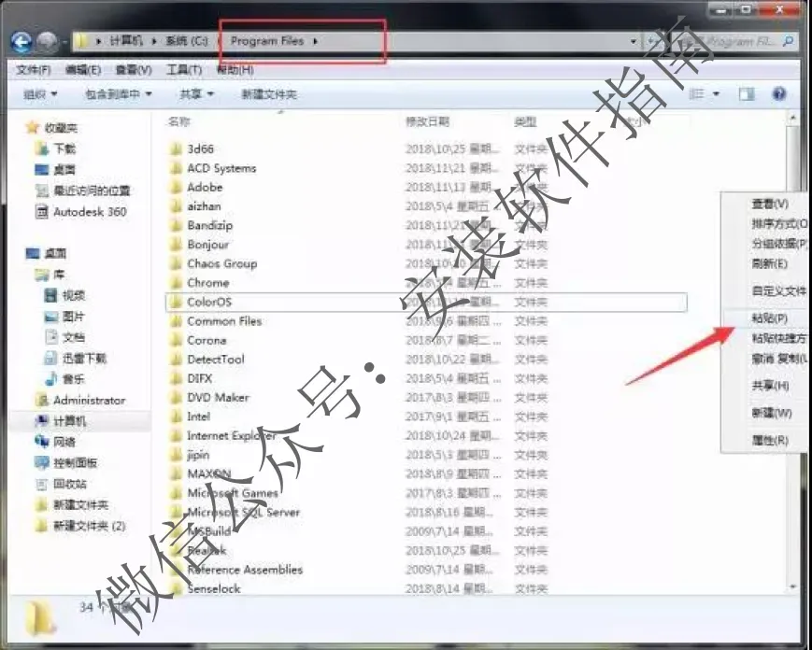Click the 控制面板 control panel icon
Image resolution: width=812 pixels, height=650 pixels.
[42, 462]
